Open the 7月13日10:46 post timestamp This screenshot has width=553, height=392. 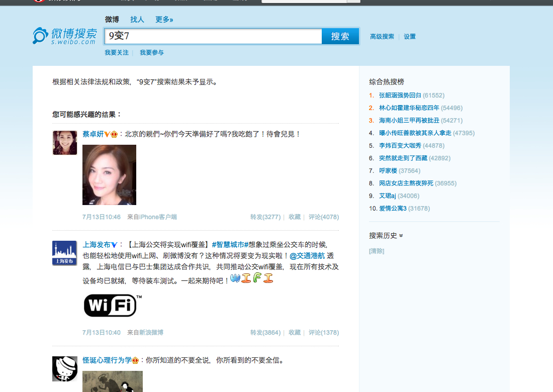click(x=102, y=217)
